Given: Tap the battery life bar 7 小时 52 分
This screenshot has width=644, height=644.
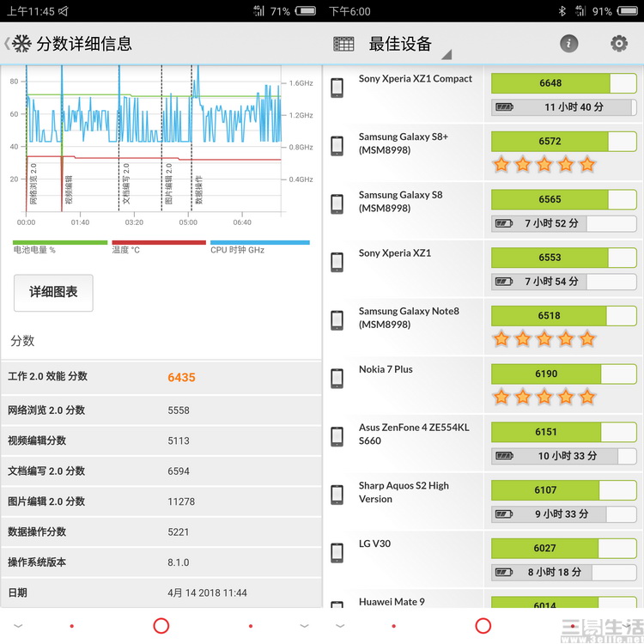Looking at the screenshot, I should pos(564,223).
